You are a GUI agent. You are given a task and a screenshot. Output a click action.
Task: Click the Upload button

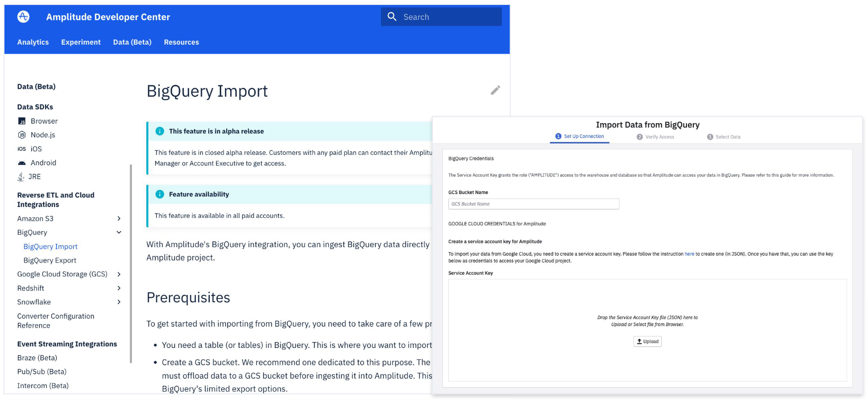647,341
